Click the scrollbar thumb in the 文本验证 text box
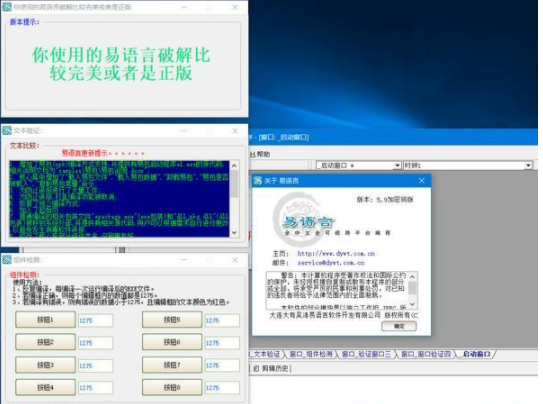The width and height of the screenshot is (543, 404). point(234,183)
